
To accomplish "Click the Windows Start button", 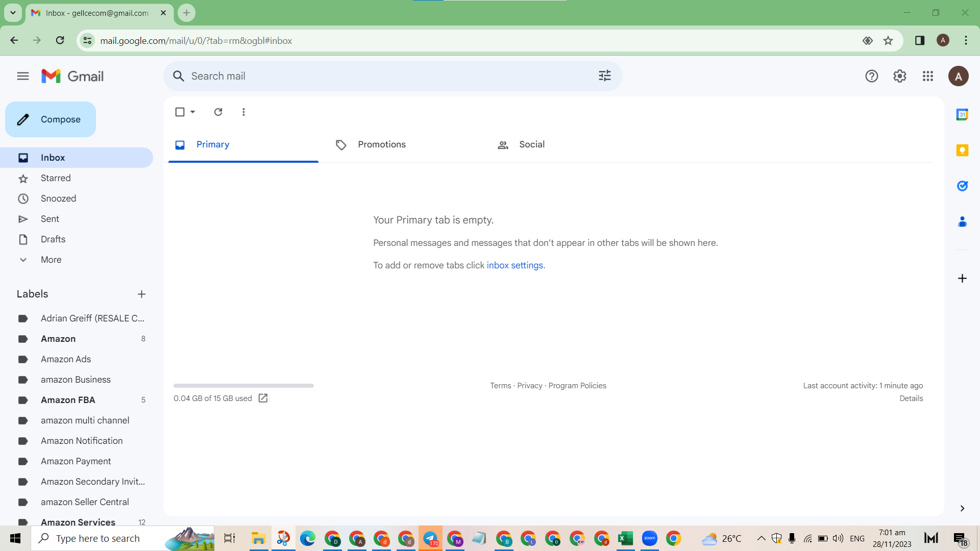I will point(15,538).
